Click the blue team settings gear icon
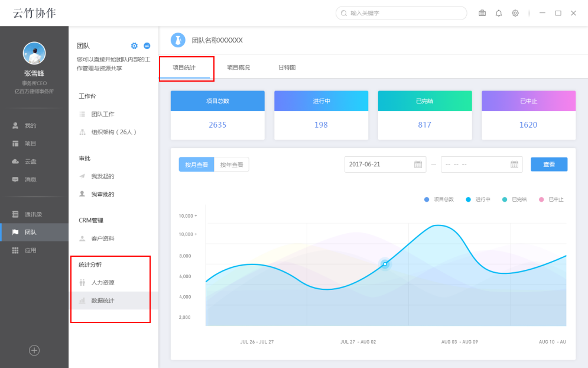 coord(134,46)
